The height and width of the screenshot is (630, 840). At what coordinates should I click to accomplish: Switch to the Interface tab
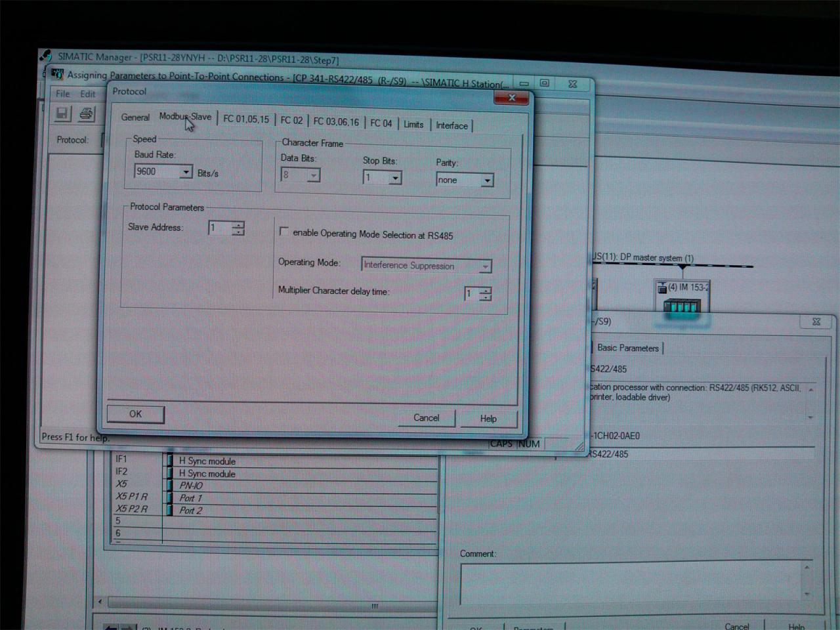coord(452,125)
